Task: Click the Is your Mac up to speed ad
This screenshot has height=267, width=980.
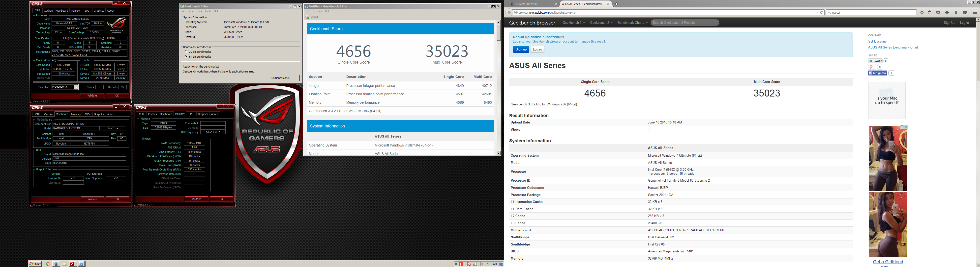Action: [887, 100]
